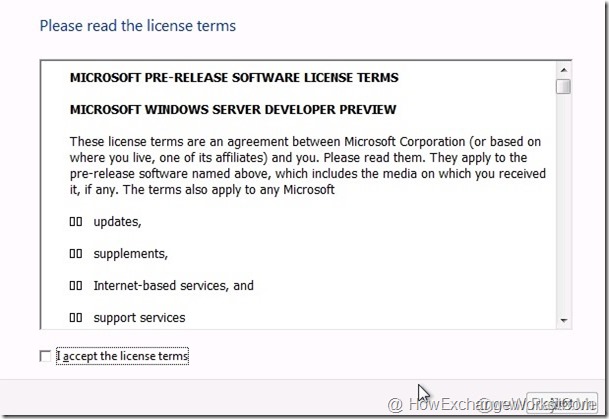Click the bullet marker before "support services"
609x419 pixels.
(x=76, y=317)
